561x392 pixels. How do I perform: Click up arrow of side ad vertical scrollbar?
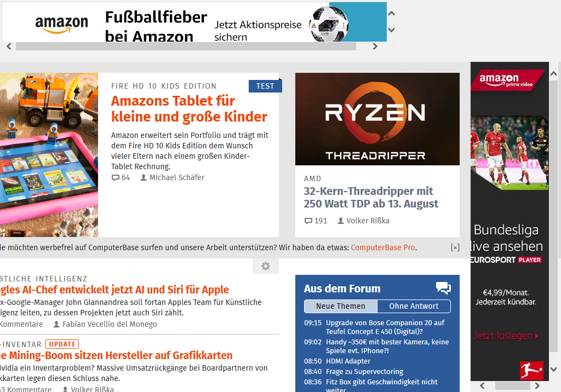click(x=553, y=74)
